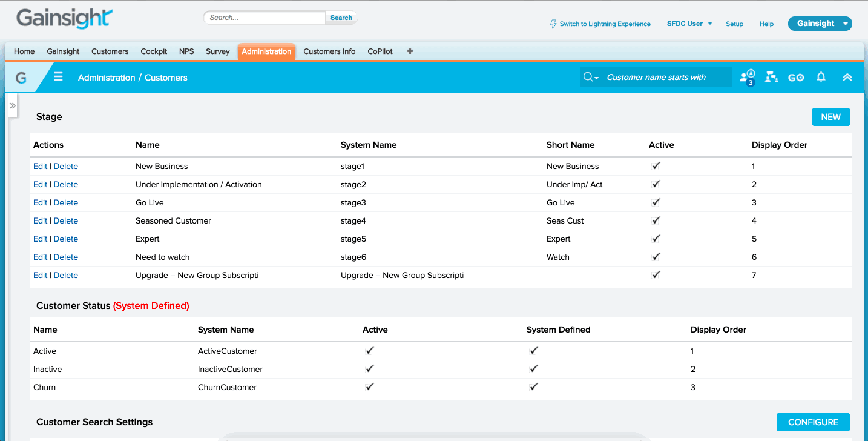Toggle the Active checkmark for Go Live

tap(656, 202)
